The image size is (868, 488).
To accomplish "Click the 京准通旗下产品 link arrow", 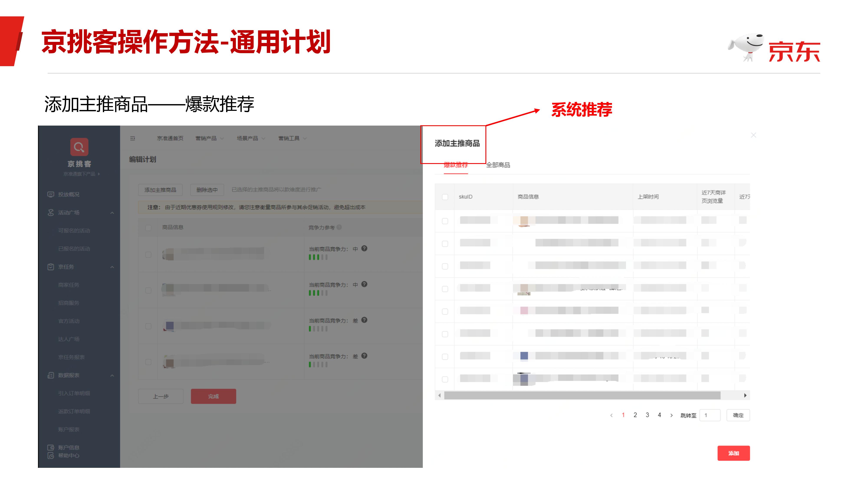I will click(99, 174).
